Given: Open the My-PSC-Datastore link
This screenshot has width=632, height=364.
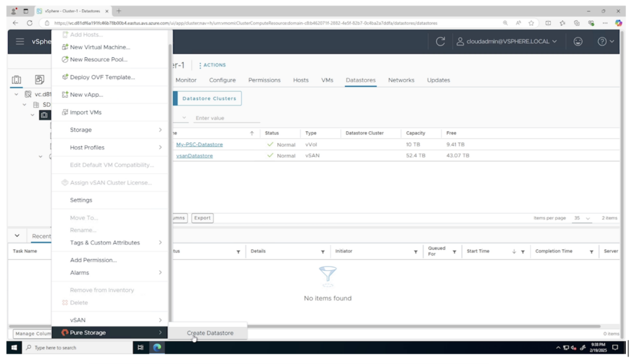Looking at the screenshot, I should click(x=199, y=144).
